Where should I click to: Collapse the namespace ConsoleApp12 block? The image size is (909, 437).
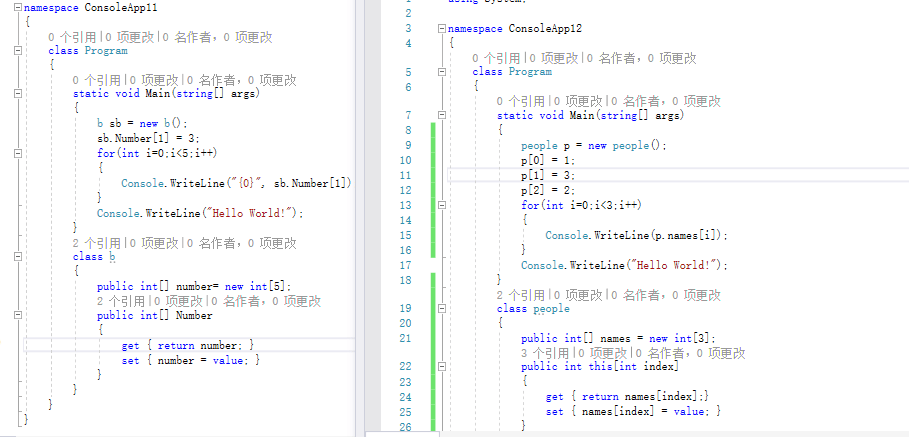[x=442, y=28]
